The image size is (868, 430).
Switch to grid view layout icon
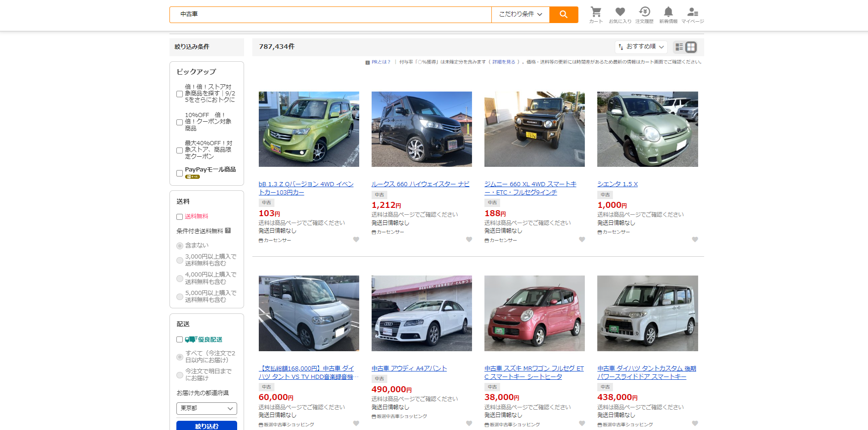click(691, 47)
